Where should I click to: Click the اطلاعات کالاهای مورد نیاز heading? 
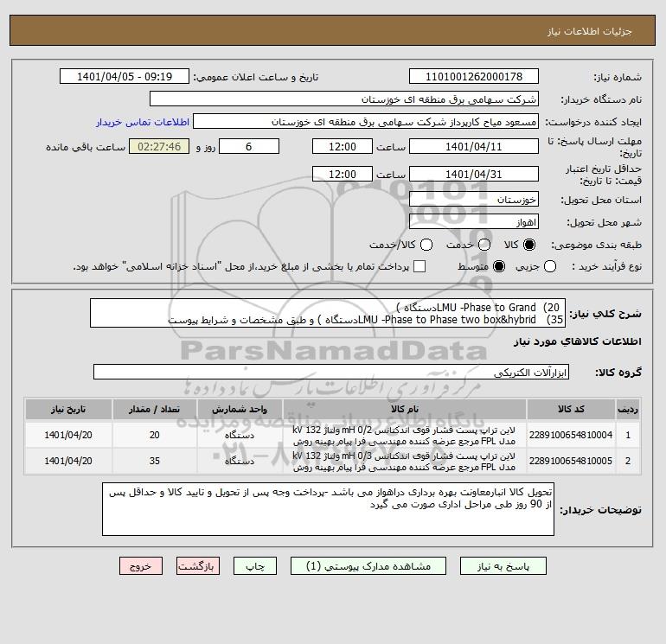578,341
